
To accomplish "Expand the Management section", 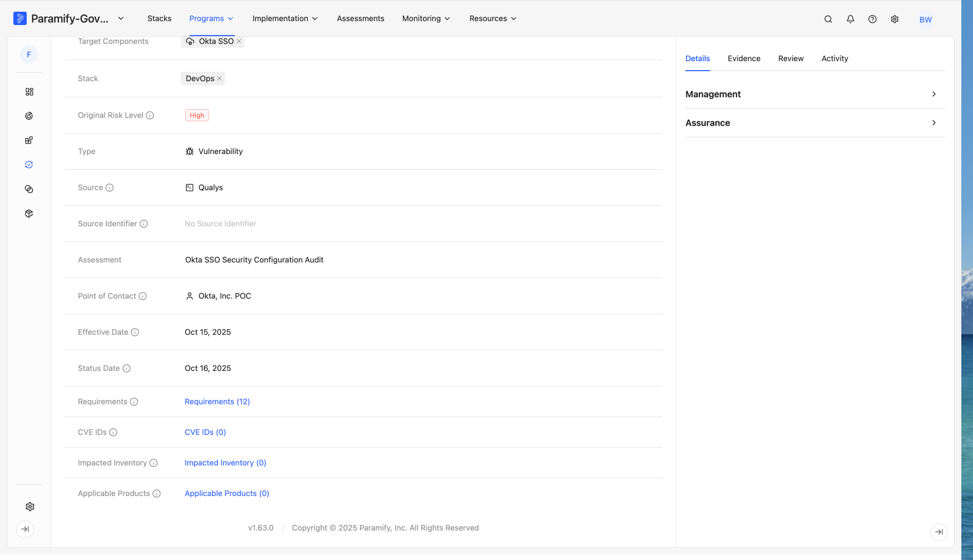I will pyautogui.click(x=815, y=94).
